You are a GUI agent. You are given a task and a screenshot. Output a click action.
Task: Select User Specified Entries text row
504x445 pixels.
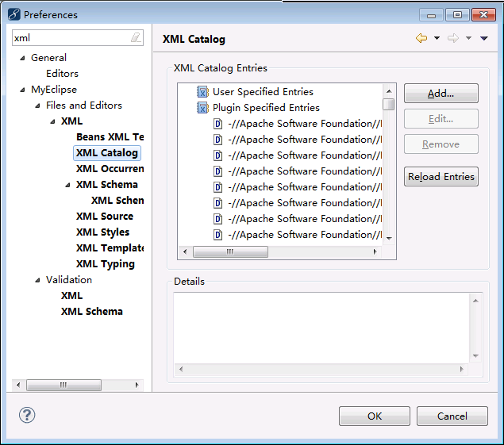coord(263,92)
